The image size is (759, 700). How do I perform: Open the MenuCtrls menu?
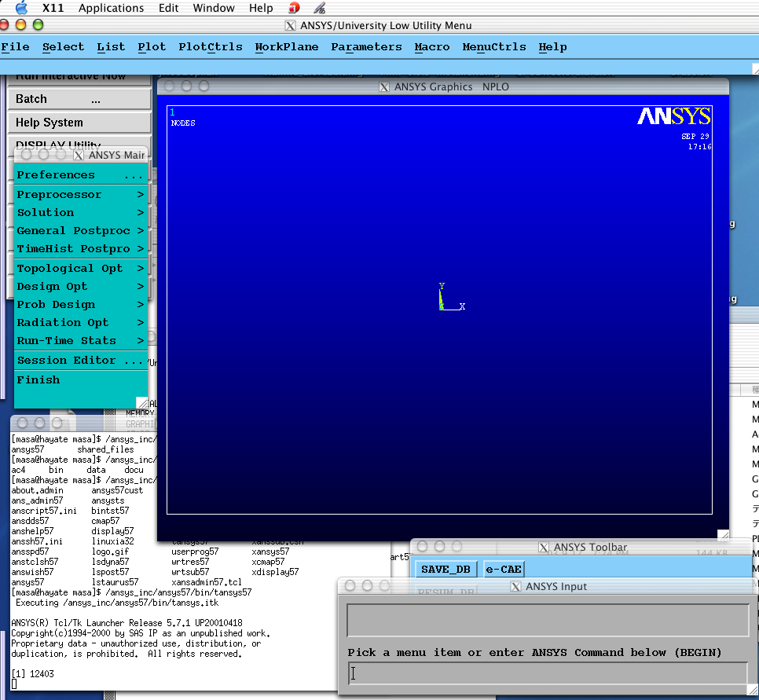click(493, 47)
